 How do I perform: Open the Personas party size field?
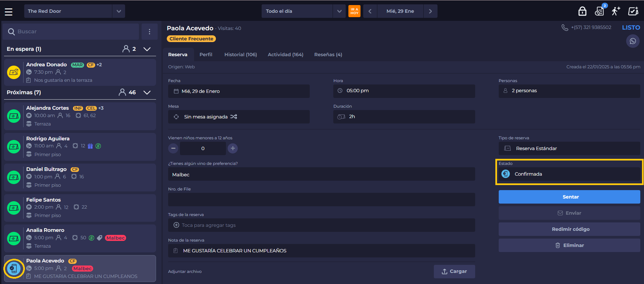pyautogui.click(x=569, y=91)
